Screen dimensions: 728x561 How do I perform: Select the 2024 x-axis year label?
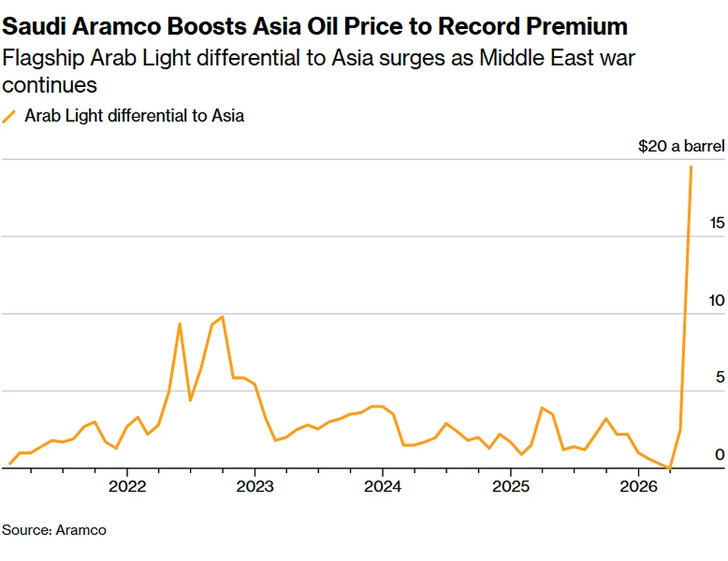(x=383, y=487)
